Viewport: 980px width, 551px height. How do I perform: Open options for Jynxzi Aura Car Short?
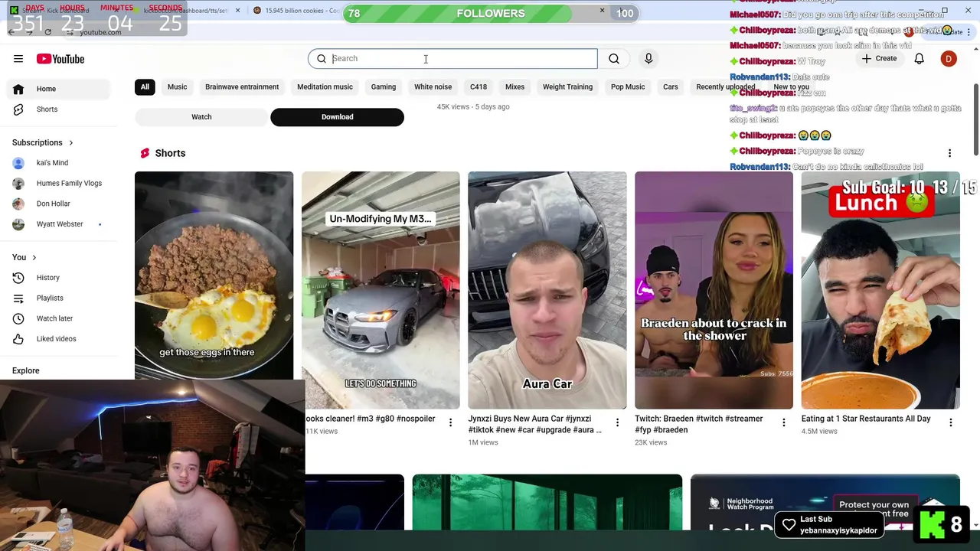[617, 422]
